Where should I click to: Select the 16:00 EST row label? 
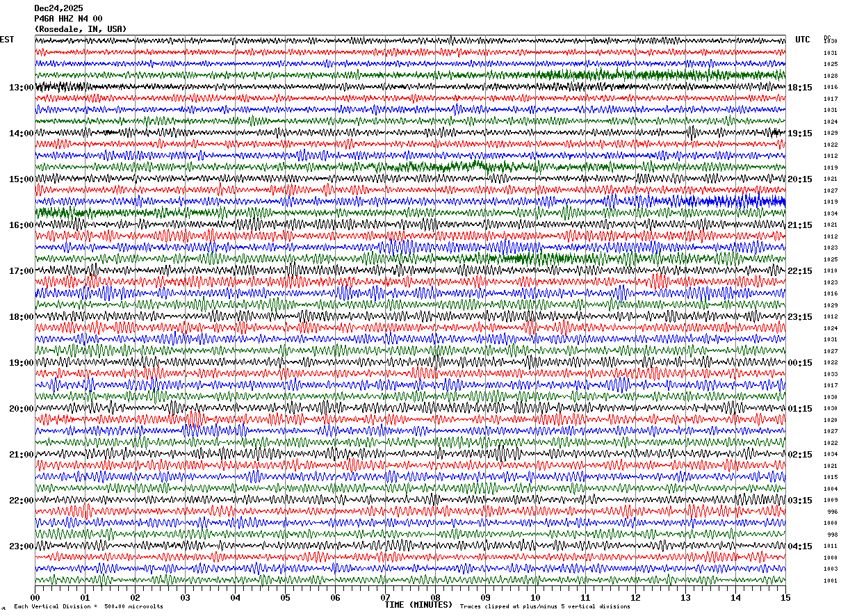22,225
